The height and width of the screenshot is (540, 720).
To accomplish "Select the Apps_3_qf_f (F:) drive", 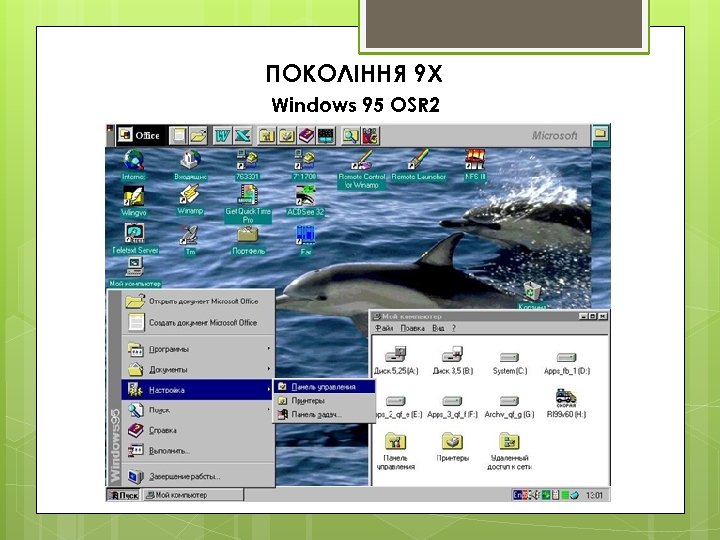I will [x=452, y=407].
